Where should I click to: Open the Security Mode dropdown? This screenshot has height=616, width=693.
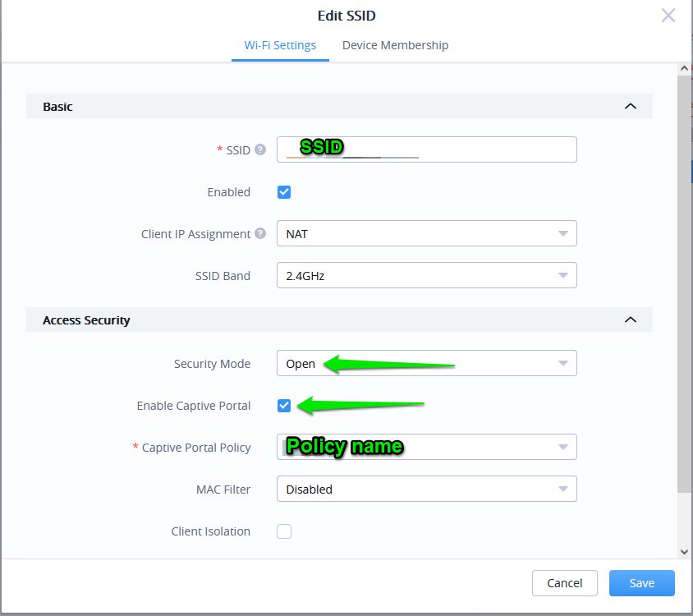coord(426,363)
